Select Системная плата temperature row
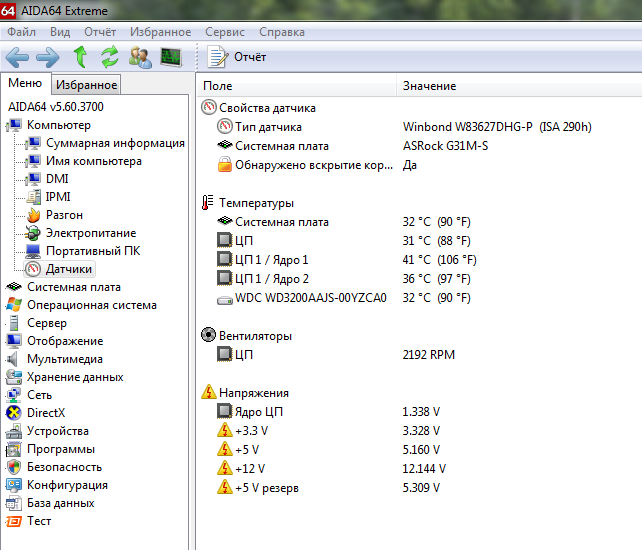This screenshot has width=642, height=550. coord(273,222)
